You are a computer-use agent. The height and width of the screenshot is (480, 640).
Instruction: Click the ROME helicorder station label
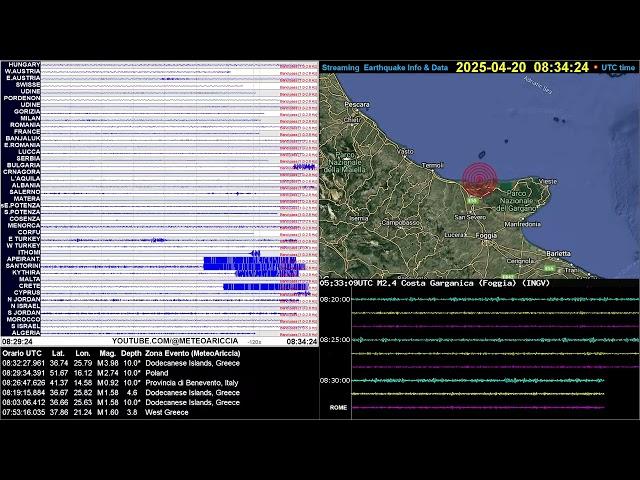[338, 407]
